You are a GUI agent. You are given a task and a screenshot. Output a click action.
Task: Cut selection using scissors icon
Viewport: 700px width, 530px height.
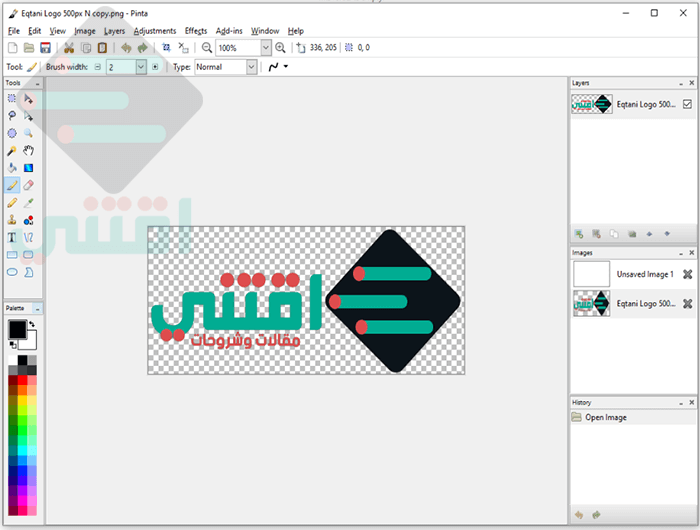69,48
